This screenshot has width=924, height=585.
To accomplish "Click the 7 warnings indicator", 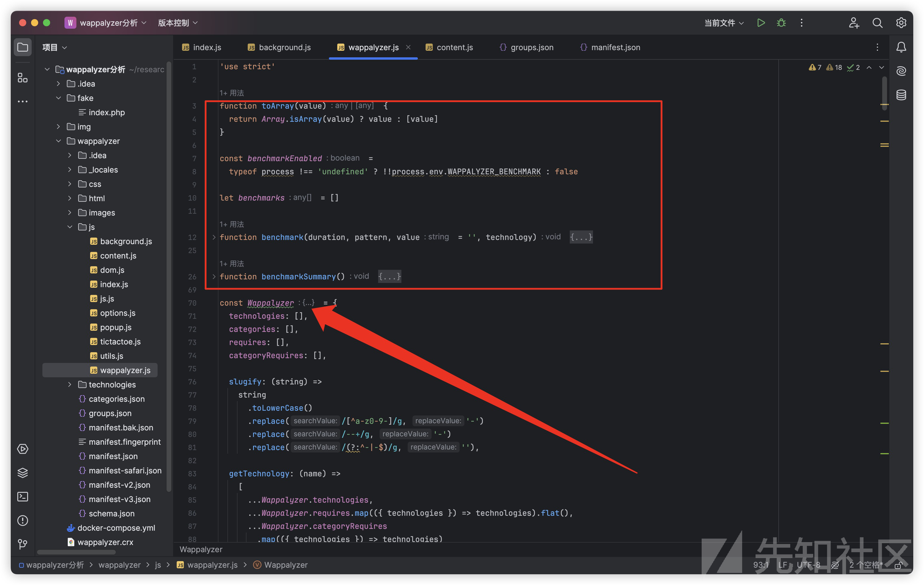I will click(x=815, y=67).
